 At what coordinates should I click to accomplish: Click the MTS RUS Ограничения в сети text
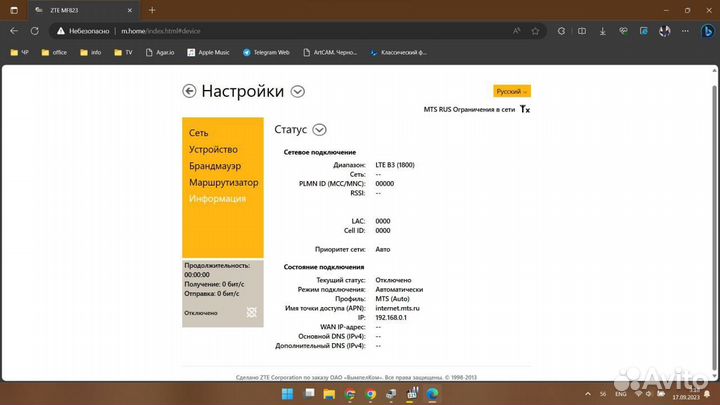[x=469, y=110]
